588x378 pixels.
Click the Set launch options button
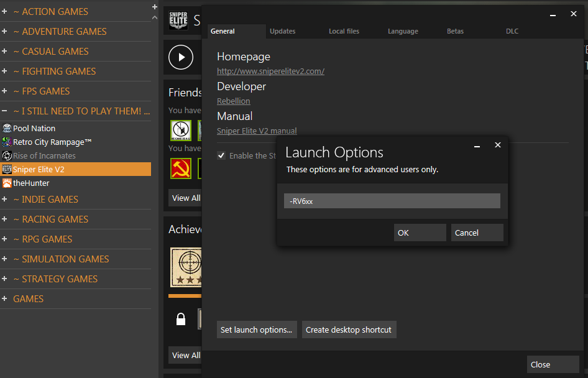[x=257, y=330]
